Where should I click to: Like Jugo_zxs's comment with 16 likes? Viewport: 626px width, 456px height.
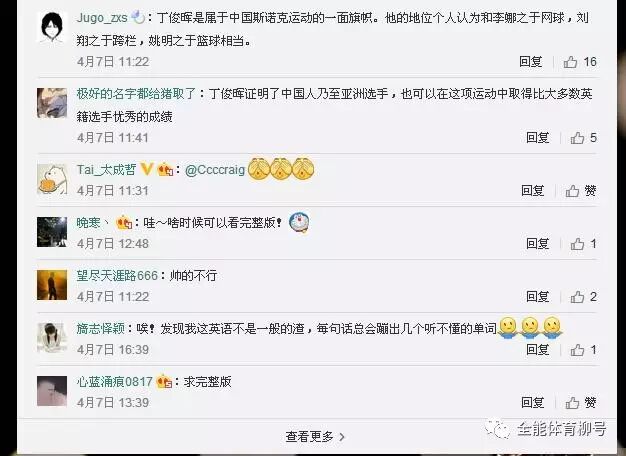[580, 62]
